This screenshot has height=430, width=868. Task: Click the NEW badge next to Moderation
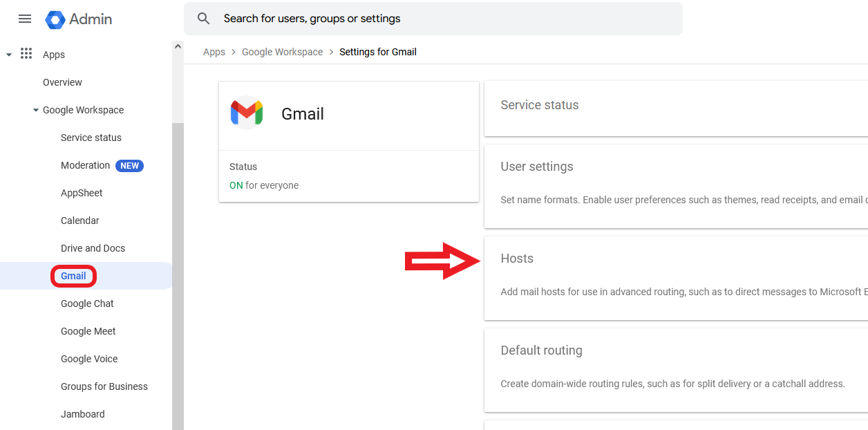click(131, 165)
